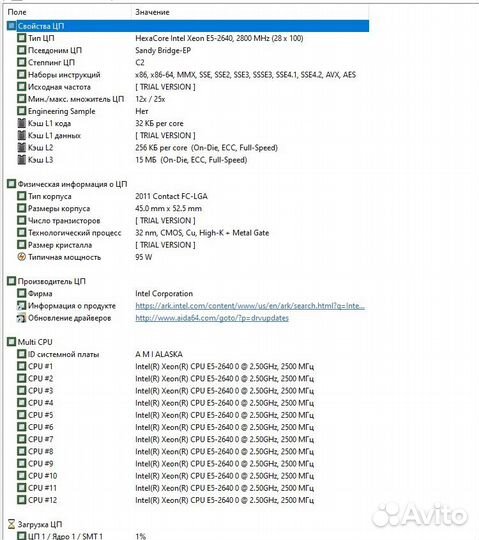Select the Нет value for Engineering Sample
The image size is (479, 540).
[x=142, y=111]
